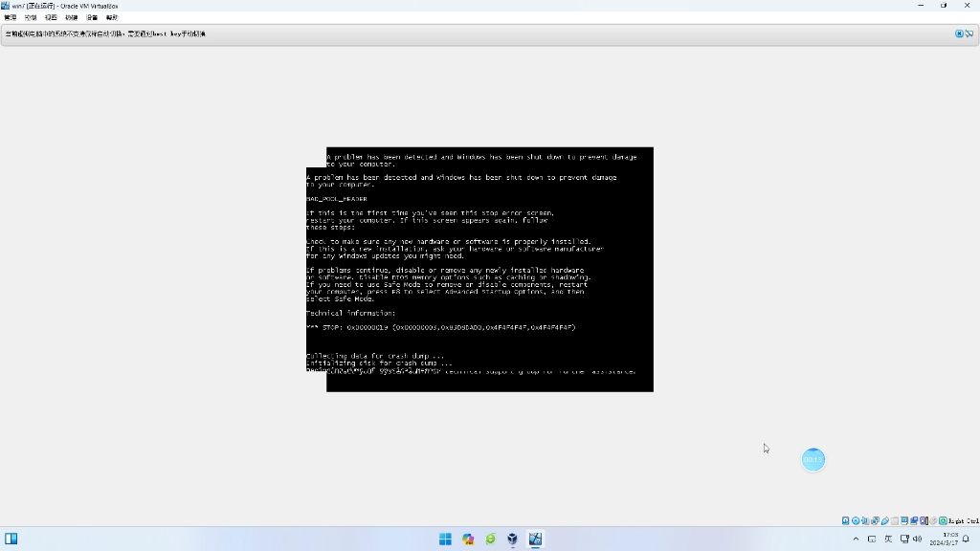Open the 设备 menu
This screenshot has width=980, height=551.
(x=92, y=17)
